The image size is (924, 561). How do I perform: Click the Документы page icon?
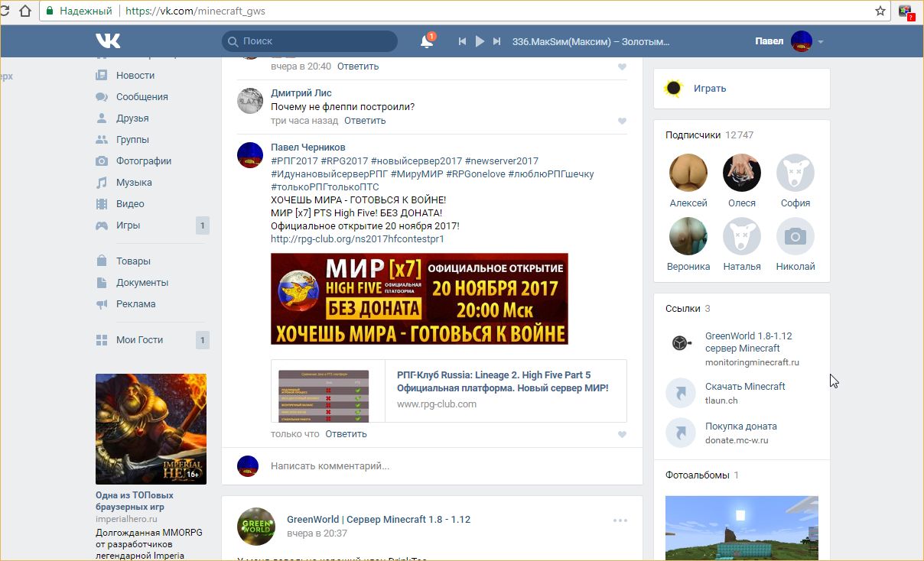coord(101,283)
